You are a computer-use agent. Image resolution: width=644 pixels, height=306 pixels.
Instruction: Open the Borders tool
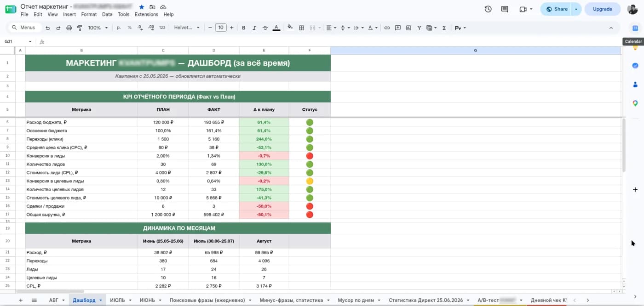coord(301,28)
